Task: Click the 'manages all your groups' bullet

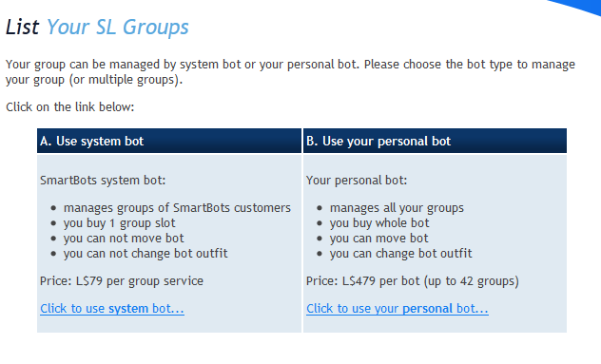Action: click(397, 208)
